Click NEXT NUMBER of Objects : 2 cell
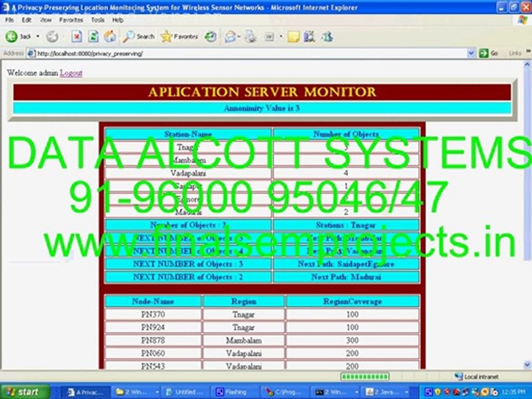The width and height of the screenshot is (532, 399). click(x=188, y=277)
